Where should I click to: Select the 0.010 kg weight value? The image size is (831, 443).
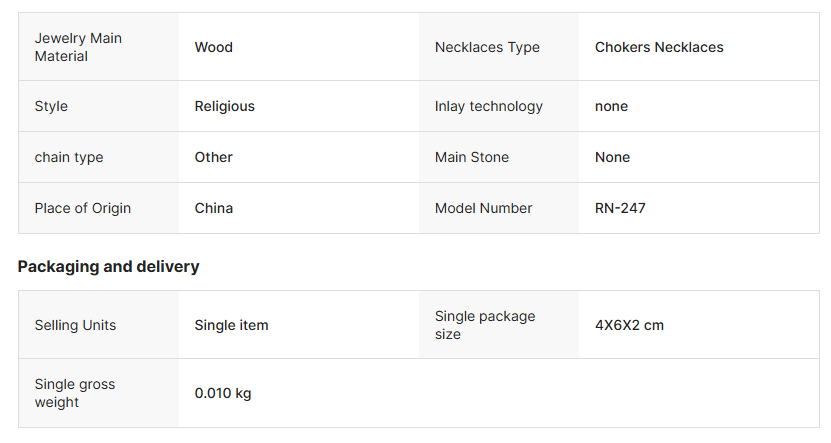(223, 393)
